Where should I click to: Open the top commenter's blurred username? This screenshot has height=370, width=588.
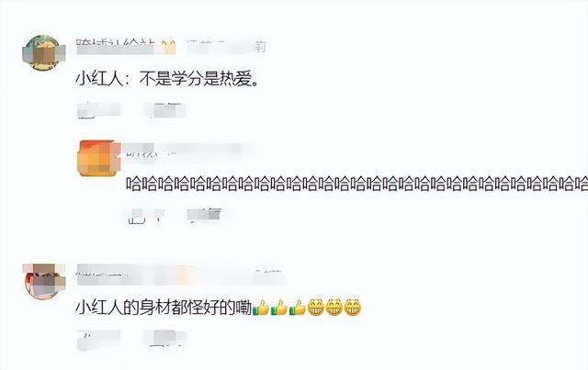tap(116, 47)
